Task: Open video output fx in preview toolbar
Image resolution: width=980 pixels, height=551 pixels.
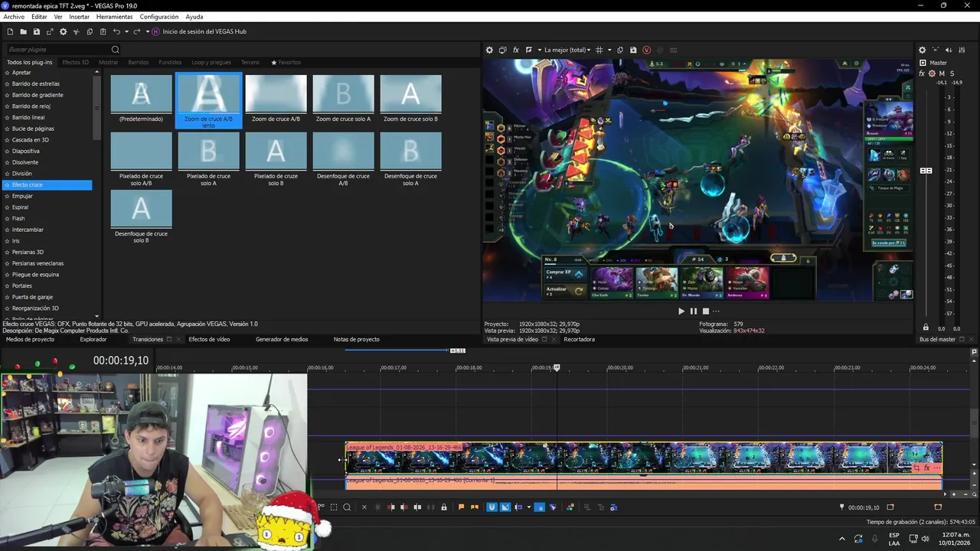Action: [x=516, y=51]
